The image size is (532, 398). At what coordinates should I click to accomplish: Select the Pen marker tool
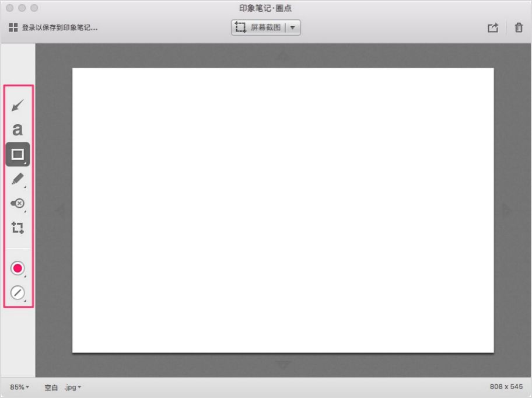(17, 179)
